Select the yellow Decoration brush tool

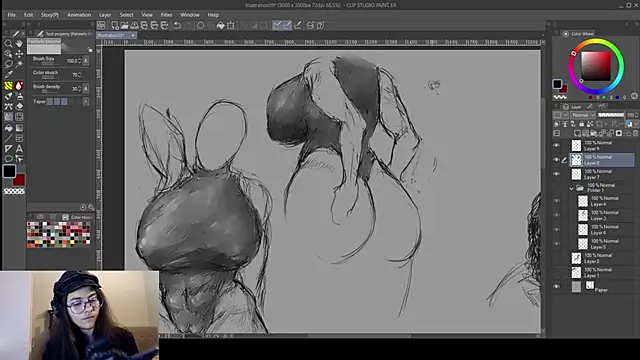click(8, 85)
